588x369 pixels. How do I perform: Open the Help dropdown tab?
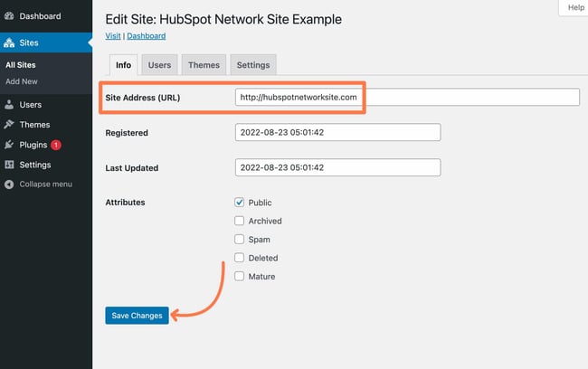pyautogui.click(x=574, y=7)
